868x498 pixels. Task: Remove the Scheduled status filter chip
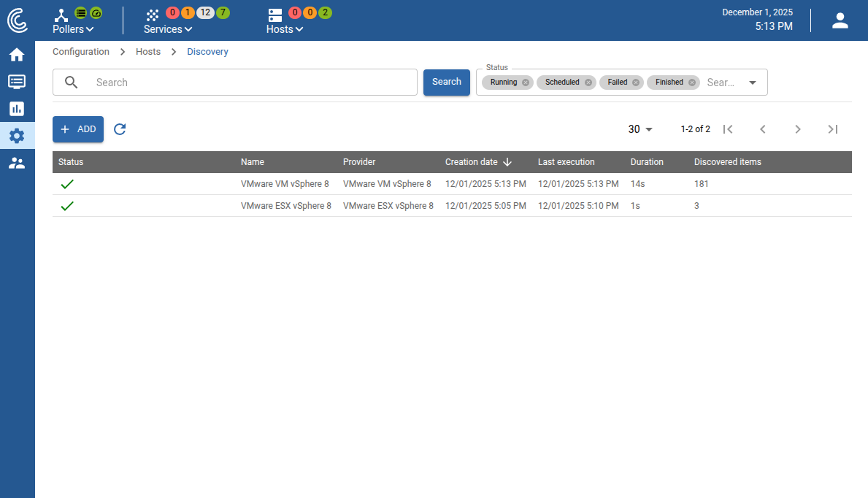(588, 83)
